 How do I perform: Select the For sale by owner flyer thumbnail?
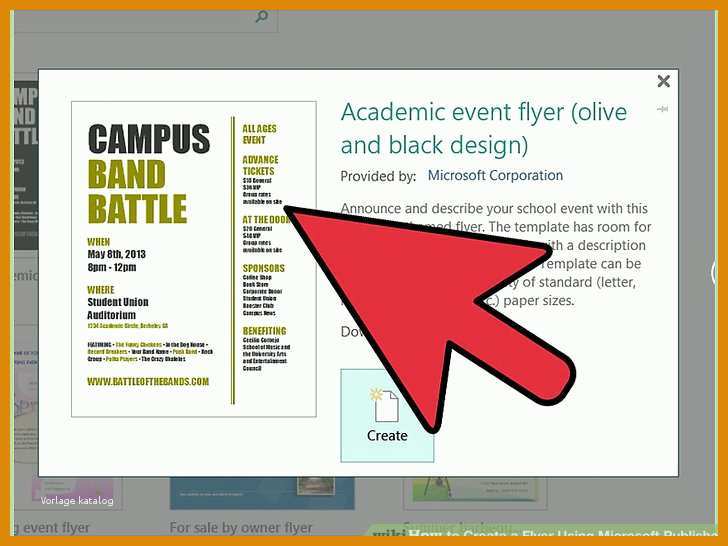(x=262, y=493)
